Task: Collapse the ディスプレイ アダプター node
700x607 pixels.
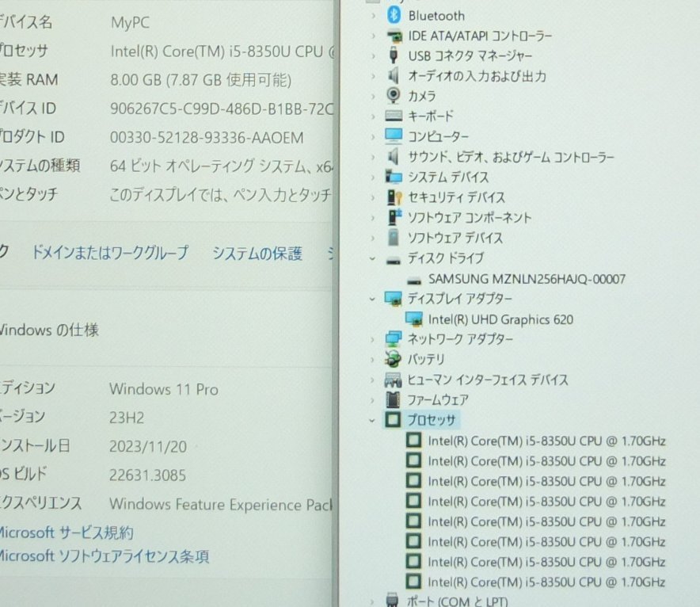Action: [x=372, y=299]
